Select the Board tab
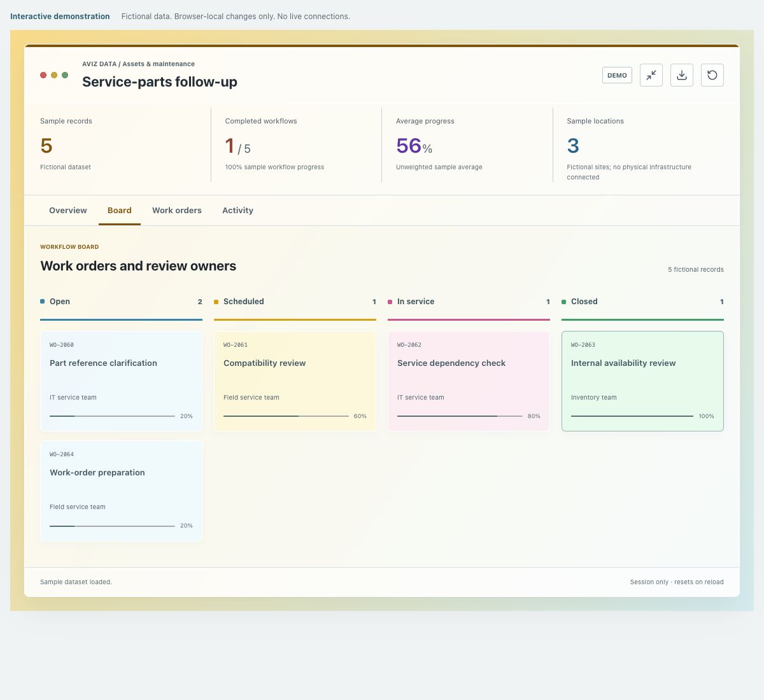The width and height of the screenshot is (764, 700). coord(120,211)
